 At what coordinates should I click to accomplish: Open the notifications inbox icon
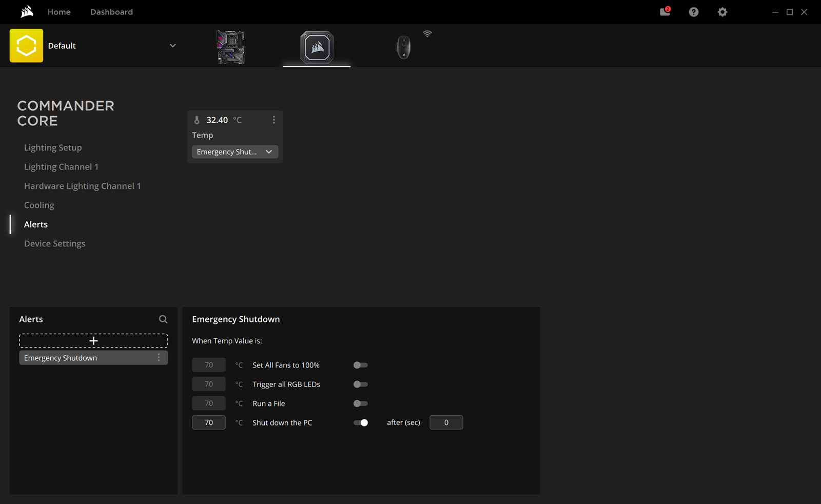coord(665,11)
